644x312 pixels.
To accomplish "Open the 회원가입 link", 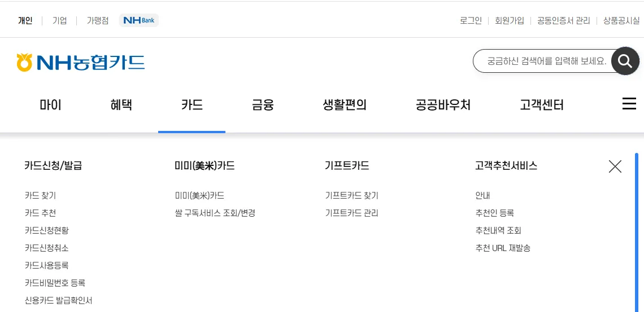I will coord(510,20).
